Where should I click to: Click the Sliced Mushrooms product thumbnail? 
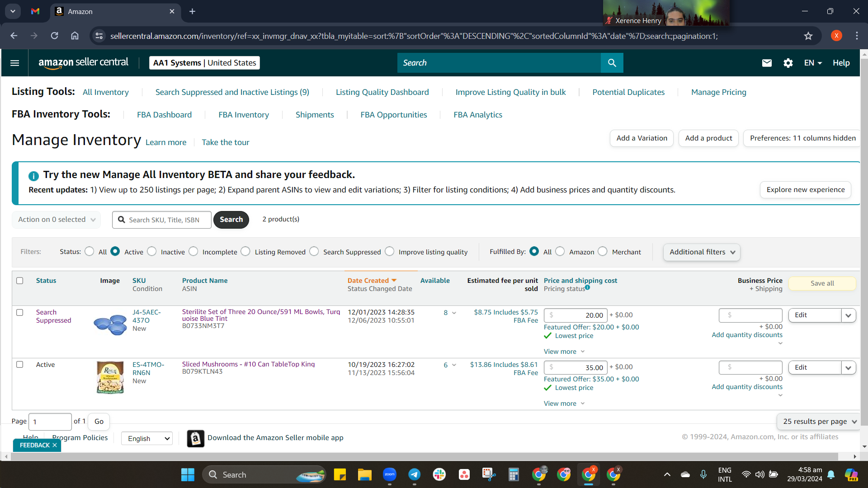(110, 377)
